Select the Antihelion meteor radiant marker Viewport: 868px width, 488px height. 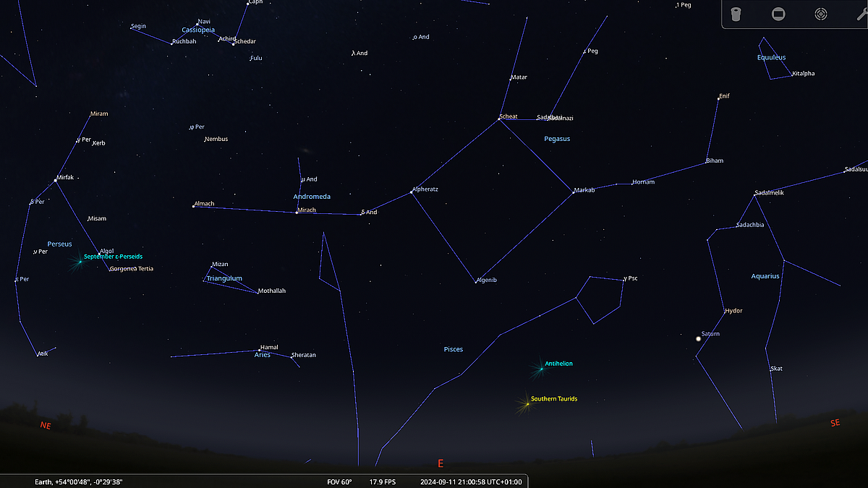point(540,368)
